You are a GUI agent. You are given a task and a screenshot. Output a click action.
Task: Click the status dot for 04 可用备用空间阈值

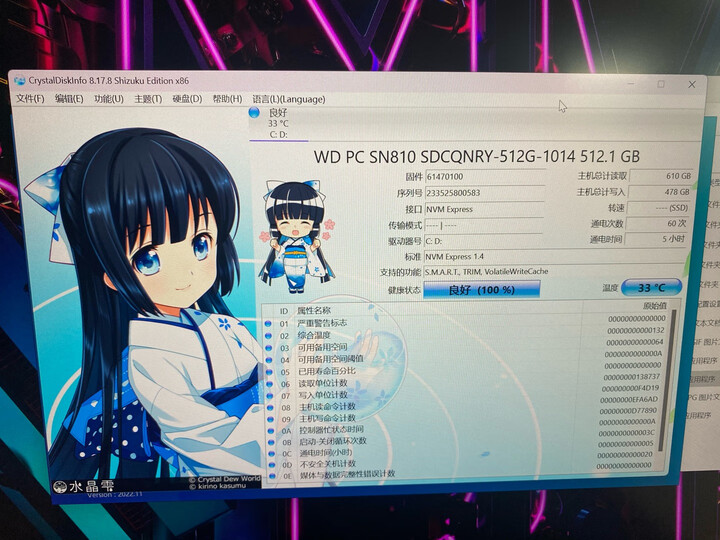coord(269,360)
